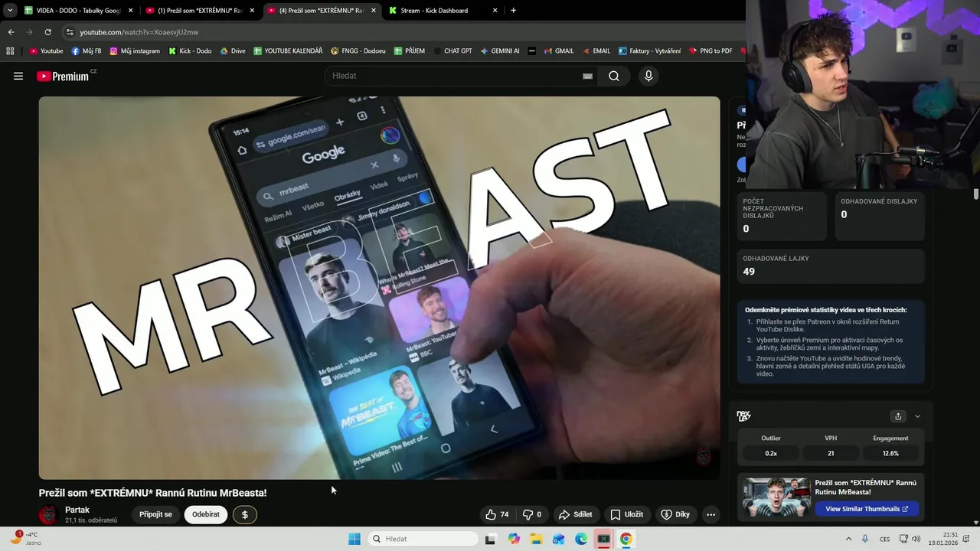Switch to the (1) Prežil som tab
The image size is (980, 551).
tap(201, 11)
